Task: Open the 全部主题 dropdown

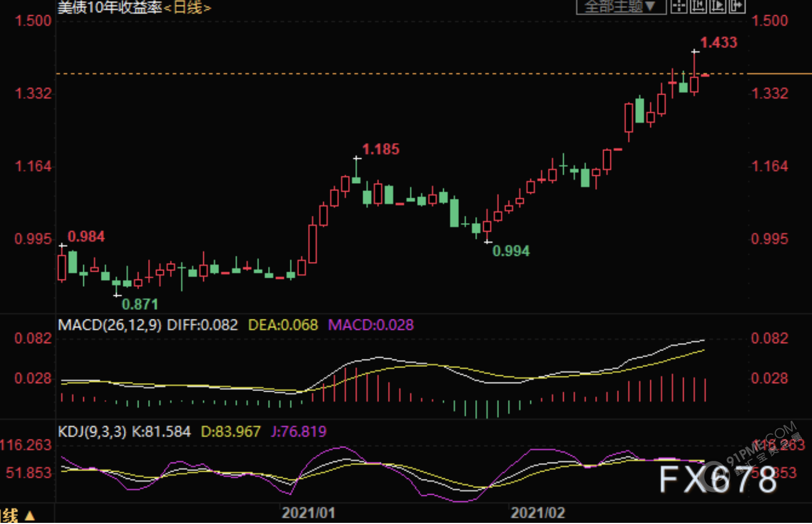Action: (621, 6)
